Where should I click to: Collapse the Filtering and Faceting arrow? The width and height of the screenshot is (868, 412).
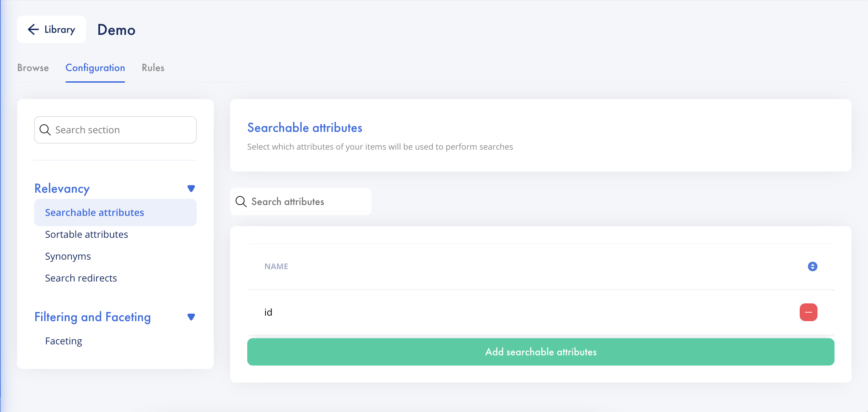click(191, 317)
